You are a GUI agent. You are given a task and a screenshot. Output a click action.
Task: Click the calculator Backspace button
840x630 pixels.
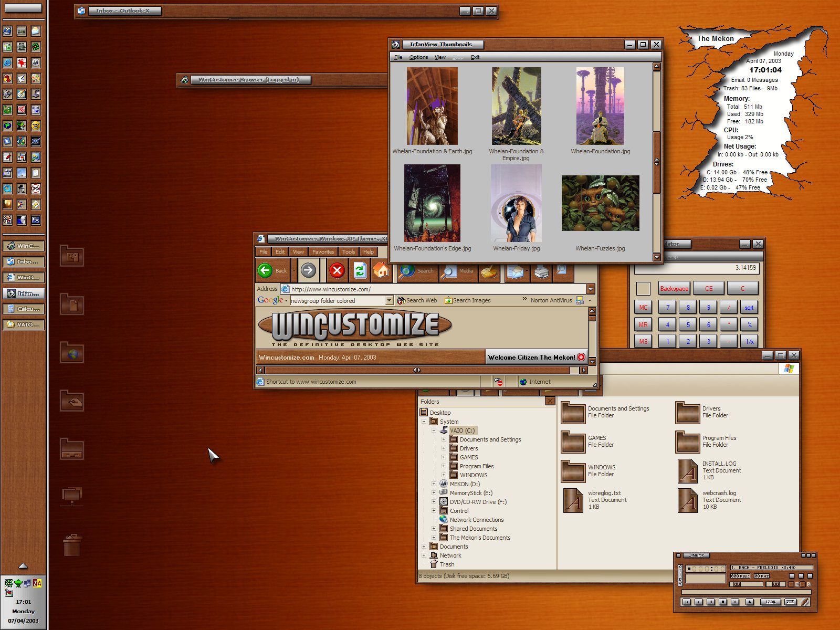click(x=674, y=289)
